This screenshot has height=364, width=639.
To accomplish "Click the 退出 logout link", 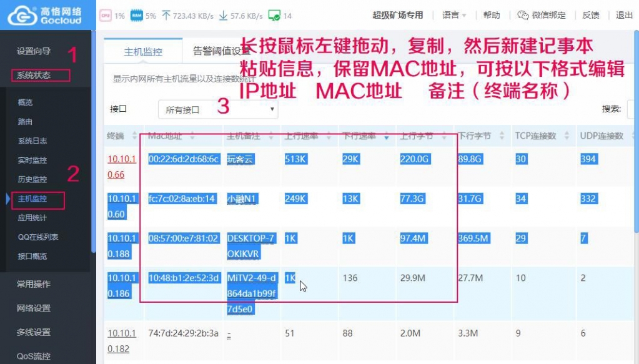I will 624,16.
